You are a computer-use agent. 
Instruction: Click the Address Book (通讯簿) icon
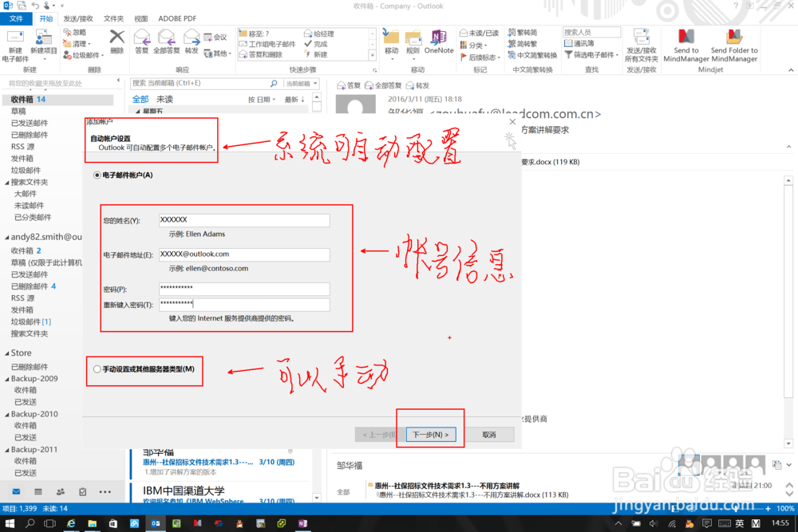point(579,44)
